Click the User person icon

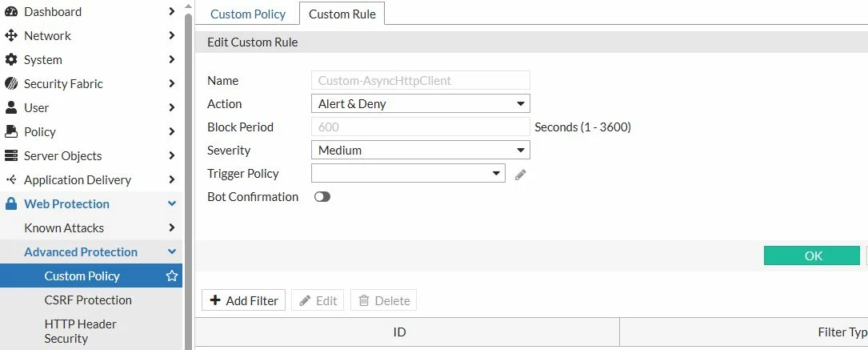pyautogui.click(x=11, y=107)
